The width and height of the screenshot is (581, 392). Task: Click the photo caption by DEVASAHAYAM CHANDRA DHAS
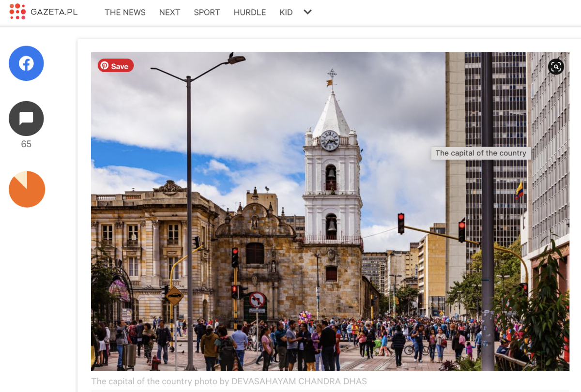229,381
